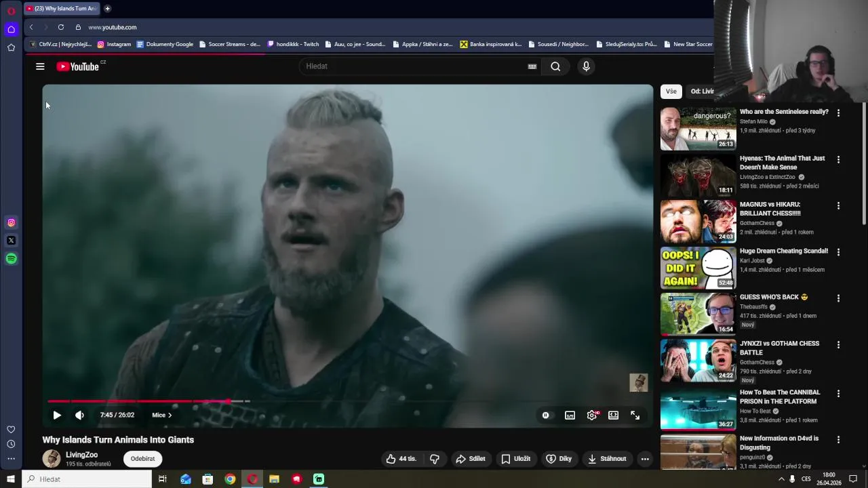The height and width of the screenshot is (488, 868).
Task: Open the Soccer Streams bookmark
Action: (x=229, y=44)
